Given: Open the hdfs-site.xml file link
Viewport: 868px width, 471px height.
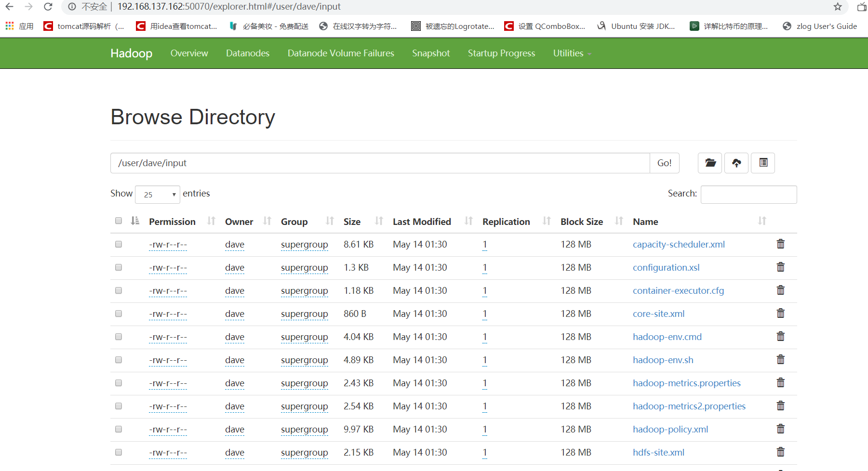Looking at the screenshot, I should click(x=658, y=452).
